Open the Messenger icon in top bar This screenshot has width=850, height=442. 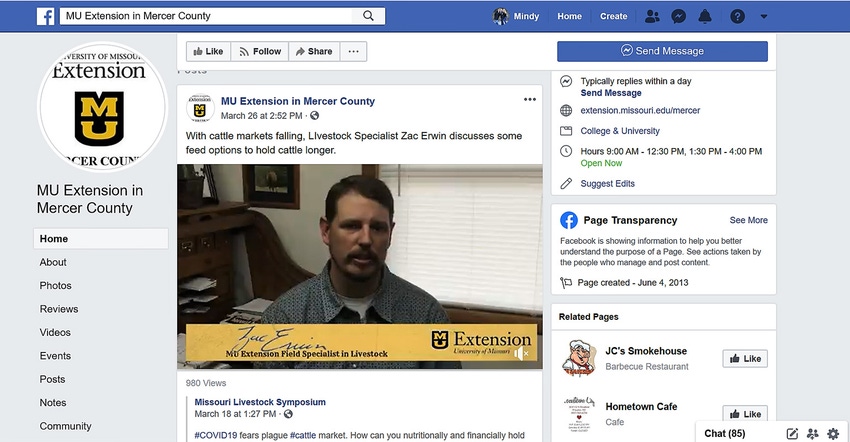[x=678, y=16]
